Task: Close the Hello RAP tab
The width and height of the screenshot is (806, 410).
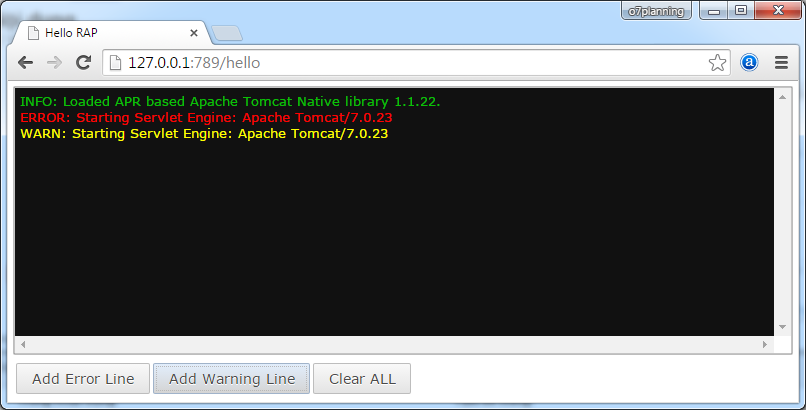Action: (194, 33)
